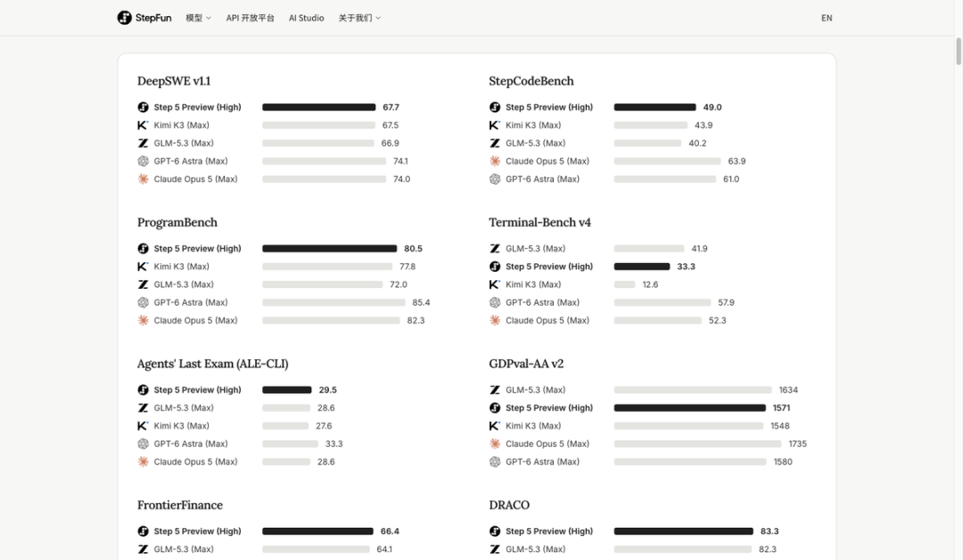This screenshot has height=560, width=963.
Task: Click GLM-5.3 (Max) label in ProgramBench
Action: click(184, 284)
